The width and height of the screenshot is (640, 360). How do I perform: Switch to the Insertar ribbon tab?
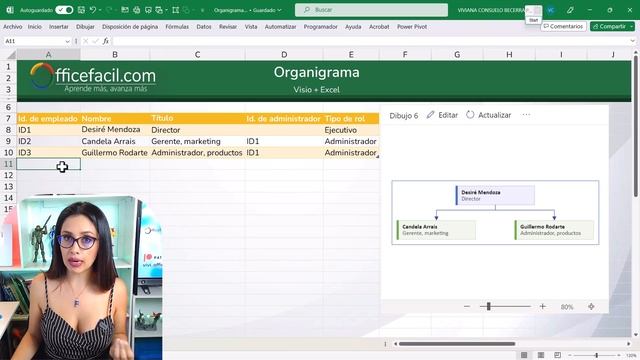[59, 27]
